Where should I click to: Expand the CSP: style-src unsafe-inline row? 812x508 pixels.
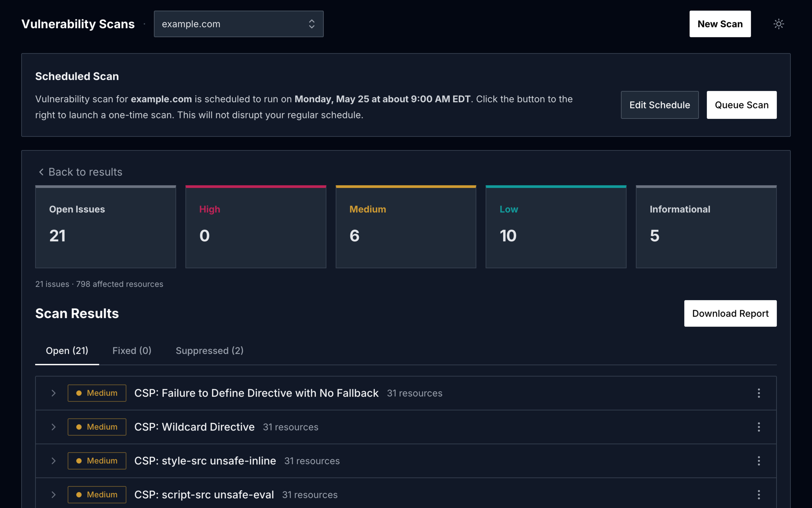click(53, 461)
